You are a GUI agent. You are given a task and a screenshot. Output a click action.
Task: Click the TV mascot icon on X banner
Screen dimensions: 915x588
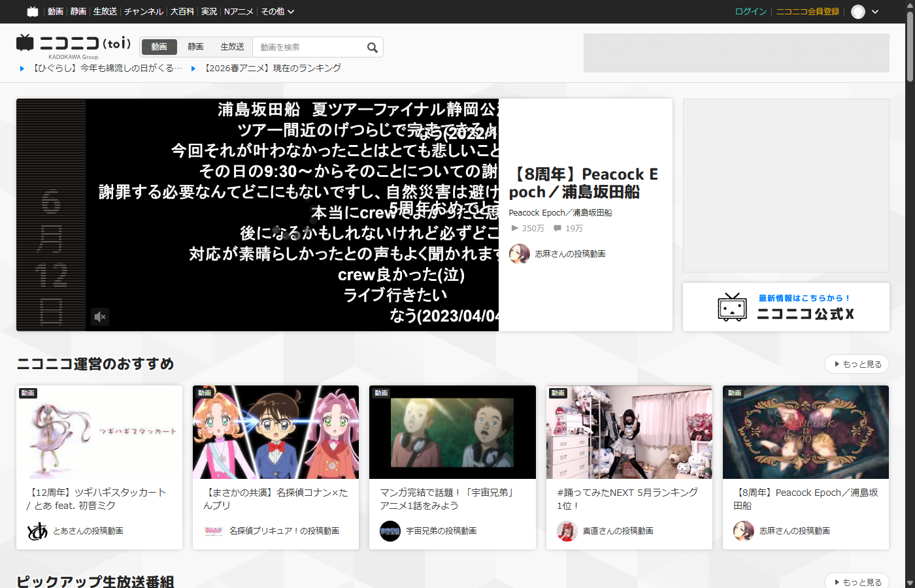point(732,307)
